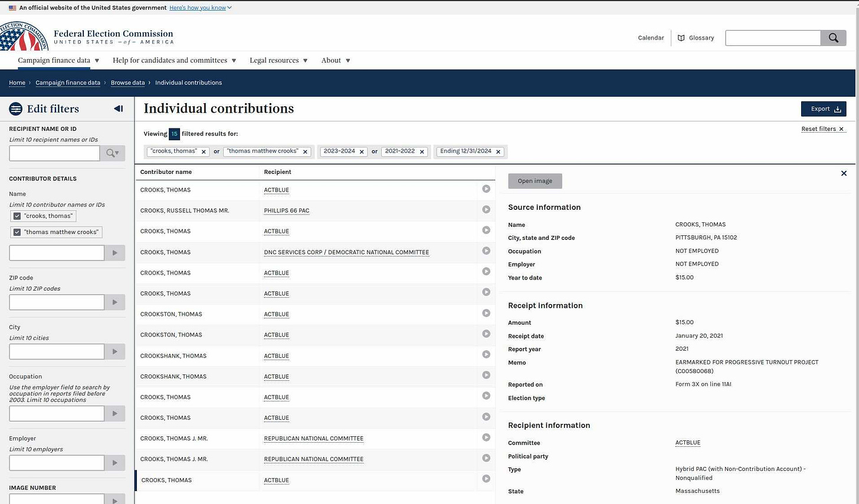
Task: Click the ZIP code input field
Action: [x=57, y=302]
